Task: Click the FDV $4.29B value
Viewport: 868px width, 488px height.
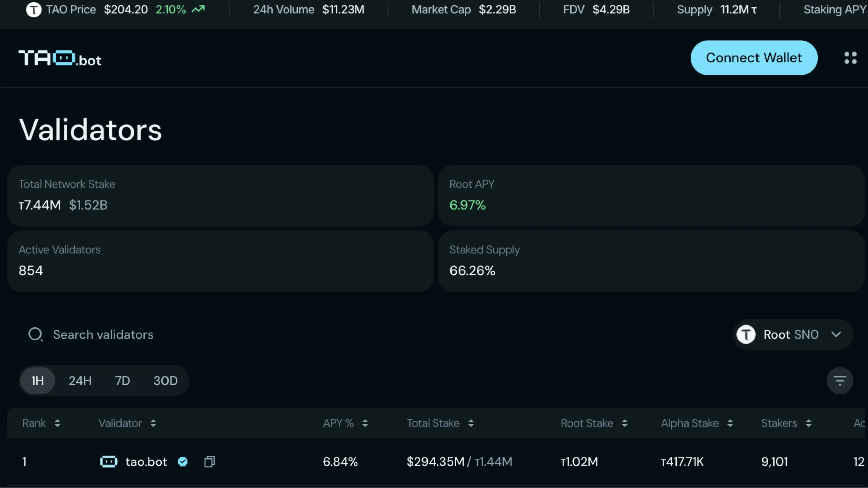Action: coord(611,9)
